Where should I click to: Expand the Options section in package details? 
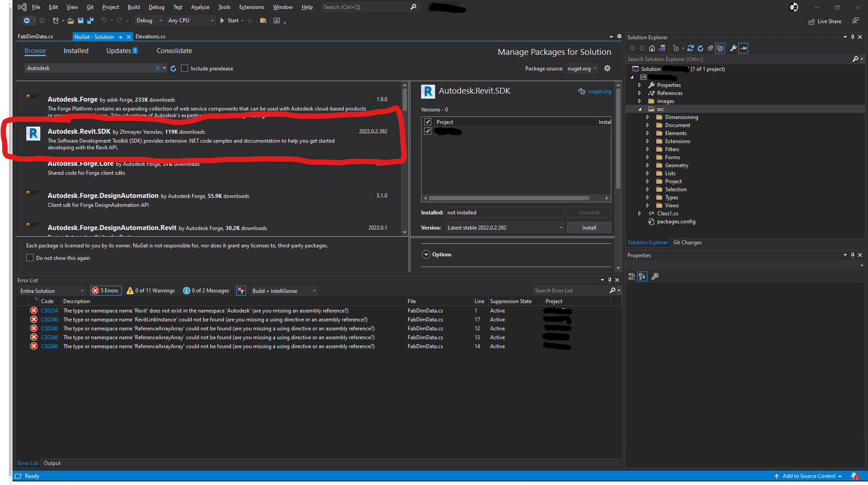pyautogui.click(x=427, y=254)
